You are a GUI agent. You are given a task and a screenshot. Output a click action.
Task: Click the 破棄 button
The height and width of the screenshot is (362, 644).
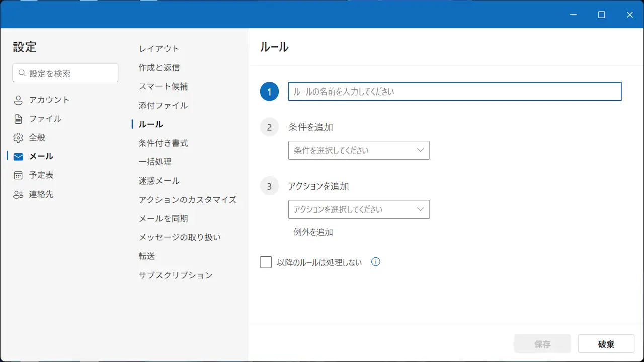[606, 344]
